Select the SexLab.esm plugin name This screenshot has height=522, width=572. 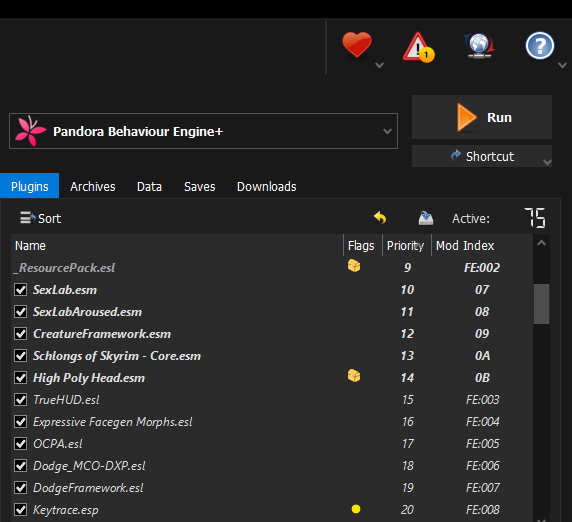click(x=65, y=290)
